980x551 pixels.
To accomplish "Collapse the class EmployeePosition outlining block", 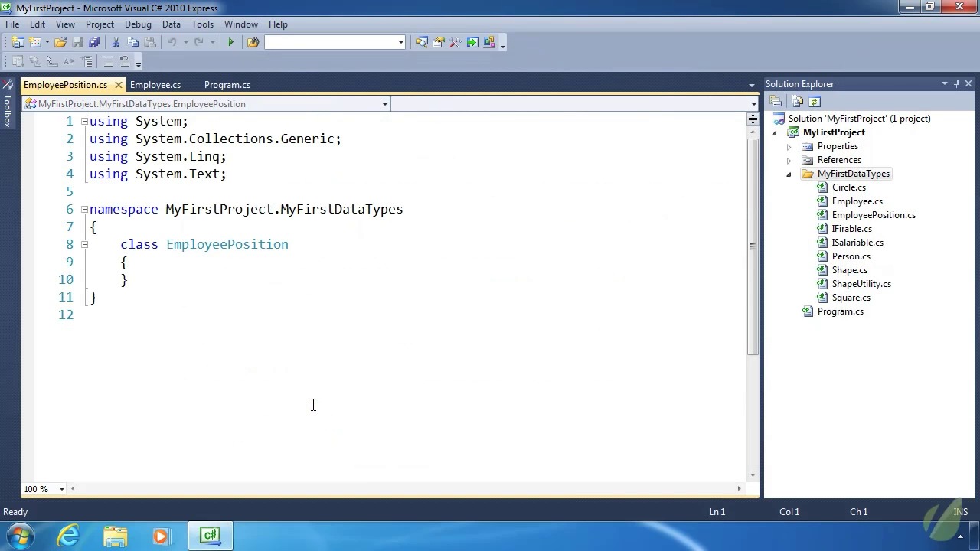I will [x=84, y=244].
